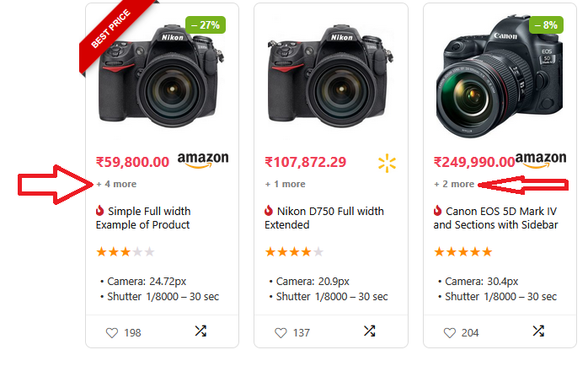Click compare shuffle icon on Nikon D750 card

[369, 331]
